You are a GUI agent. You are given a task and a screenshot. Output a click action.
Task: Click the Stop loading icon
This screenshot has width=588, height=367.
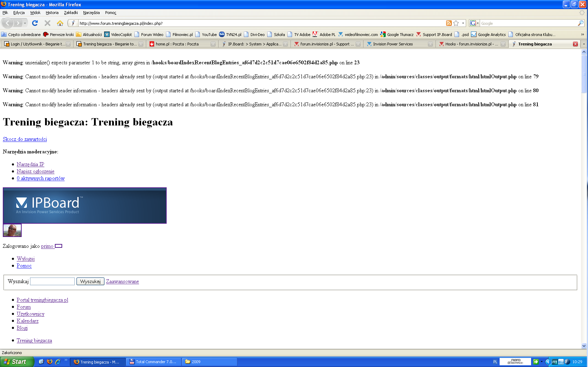[48, 23]
